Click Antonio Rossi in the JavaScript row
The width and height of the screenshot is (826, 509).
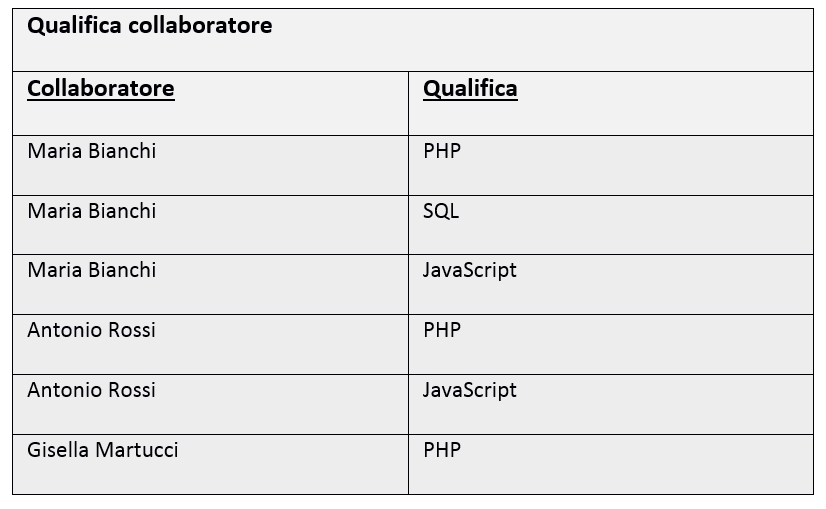[x=91, y=390]
